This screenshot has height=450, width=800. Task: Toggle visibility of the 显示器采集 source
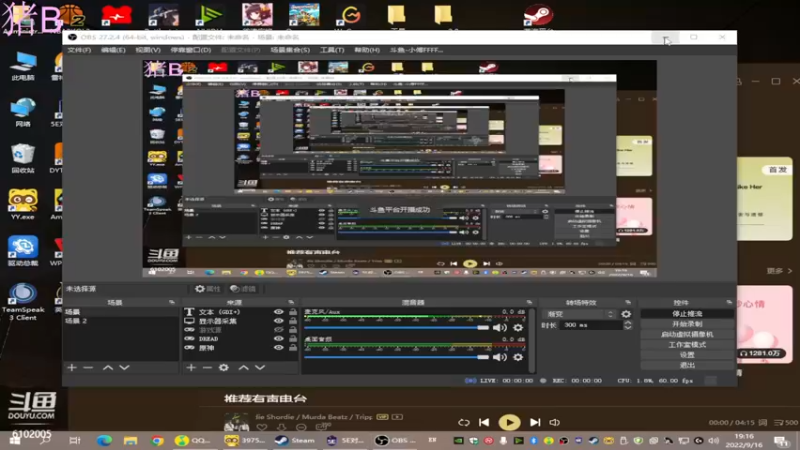[x=279, y=321]
